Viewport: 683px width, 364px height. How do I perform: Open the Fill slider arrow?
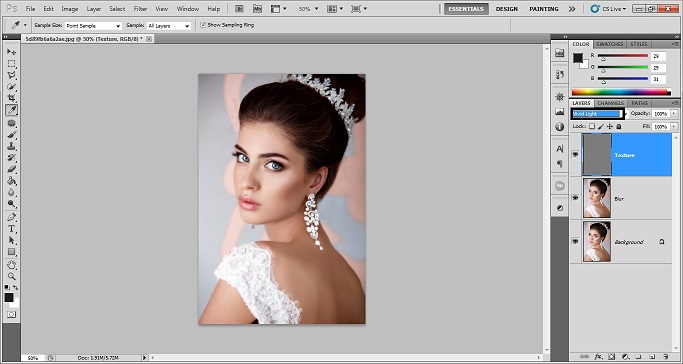[674, 126]
